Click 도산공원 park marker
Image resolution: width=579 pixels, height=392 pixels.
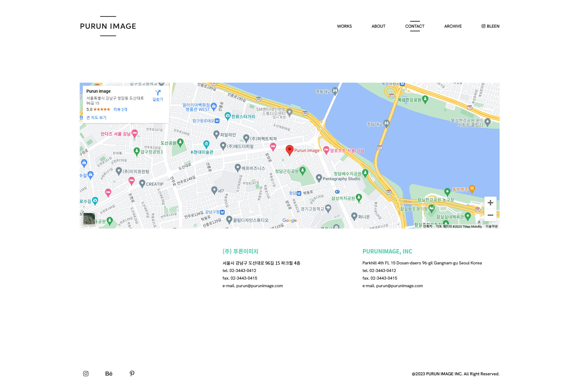point(180,142)
